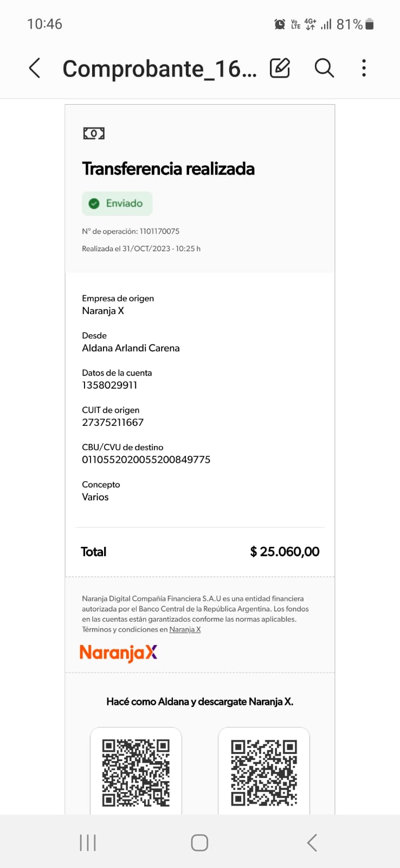The height and width of the screenshot is (868, 400).
Task: Tap the back arrow in header
Action: 35,68
